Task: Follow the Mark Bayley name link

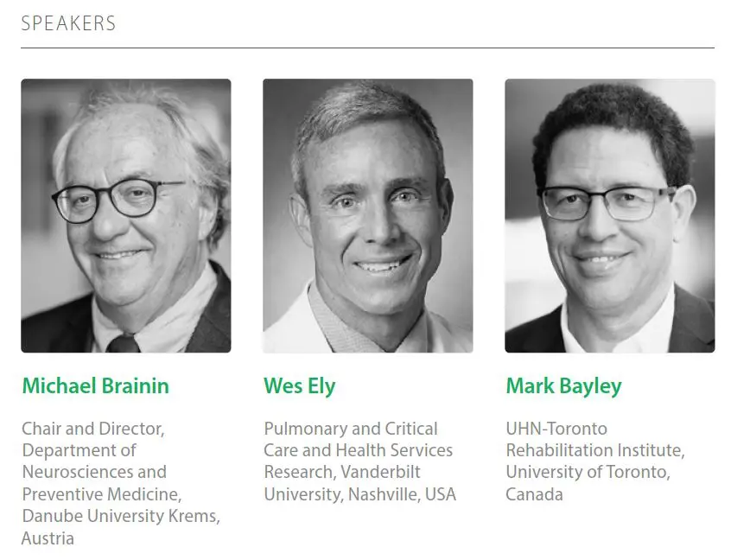Action: [563, 385]
